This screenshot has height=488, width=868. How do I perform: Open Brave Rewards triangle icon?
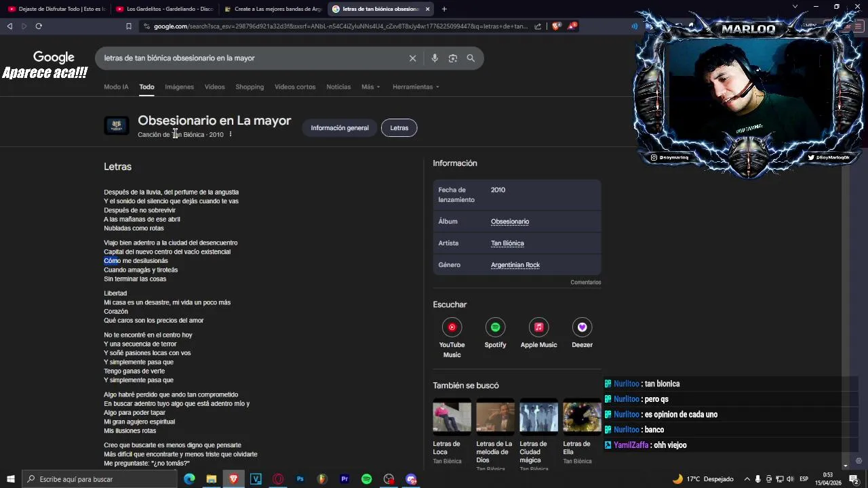tap(573, 26)
